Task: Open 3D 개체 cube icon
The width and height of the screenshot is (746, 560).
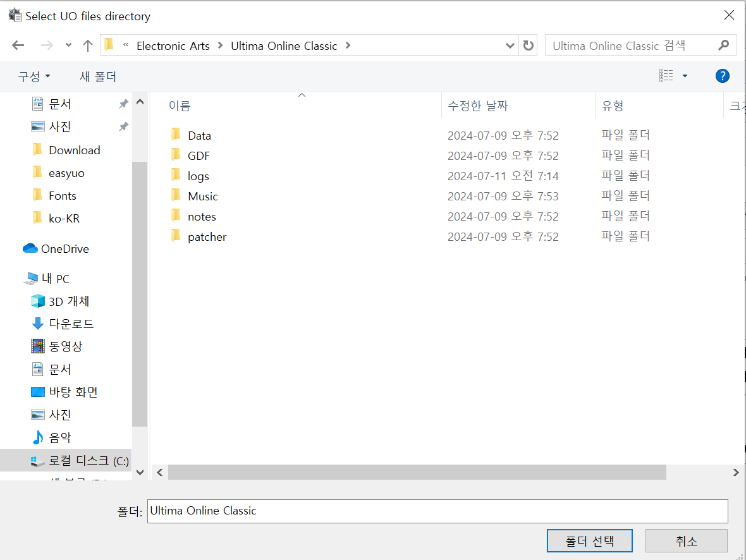Action: point(37,301)
